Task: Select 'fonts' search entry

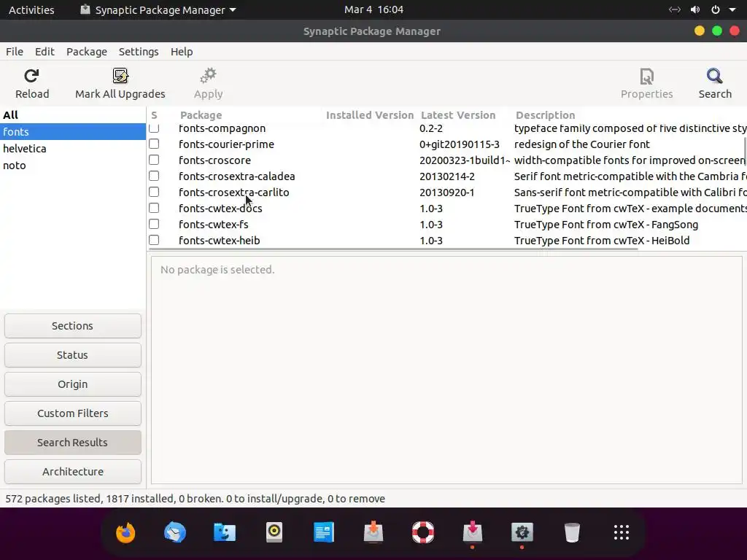Action: pyautogui.click(x=73, y=131)
